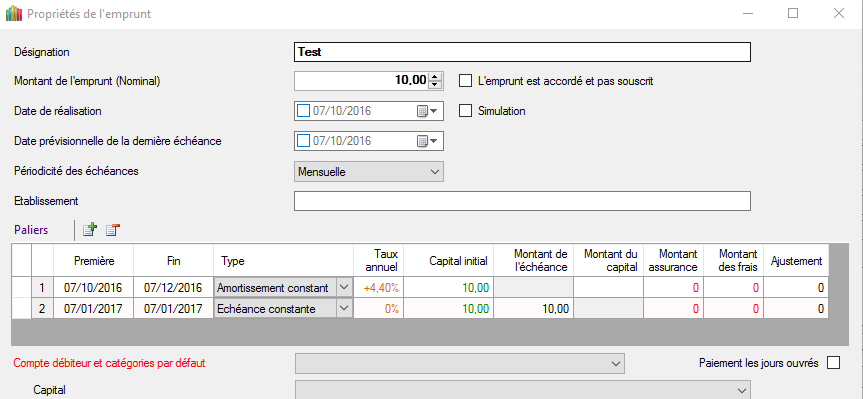Image resolution: width=863 pixels, height=399 pixels.
Task: Open Périodicité des échéances dropdown (Mensuelle)
Action: (x=369, y=172)
